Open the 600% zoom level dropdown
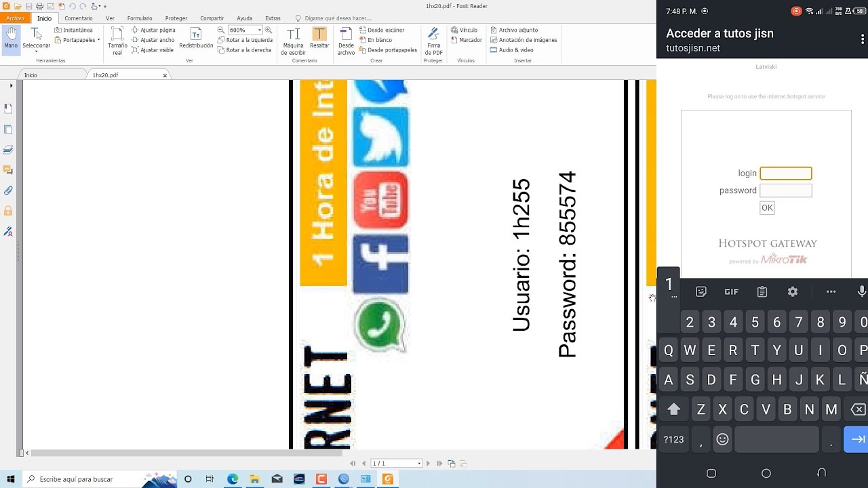The image size is (868, 488). coord(259,30)
